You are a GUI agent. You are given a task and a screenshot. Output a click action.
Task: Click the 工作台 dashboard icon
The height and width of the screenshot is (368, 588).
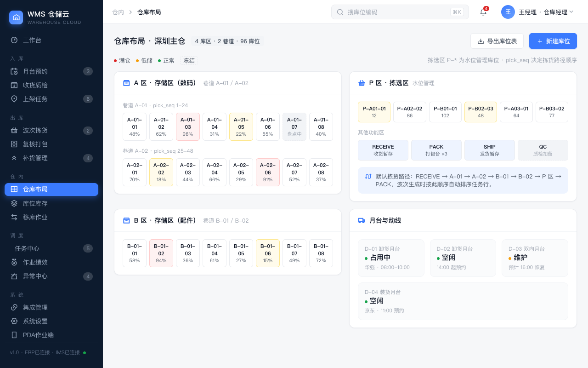[x=14, y=40]
